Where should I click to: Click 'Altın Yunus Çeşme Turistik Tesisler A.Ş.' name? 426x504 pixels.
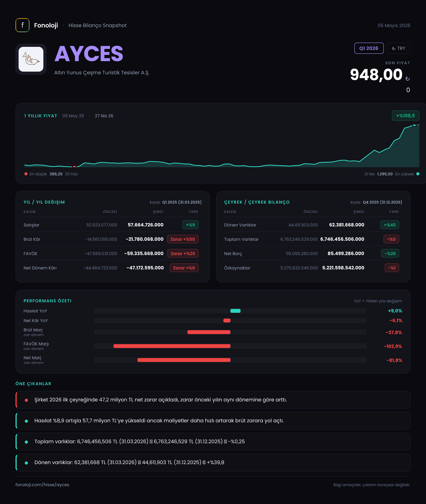click(x=102, y=73)
